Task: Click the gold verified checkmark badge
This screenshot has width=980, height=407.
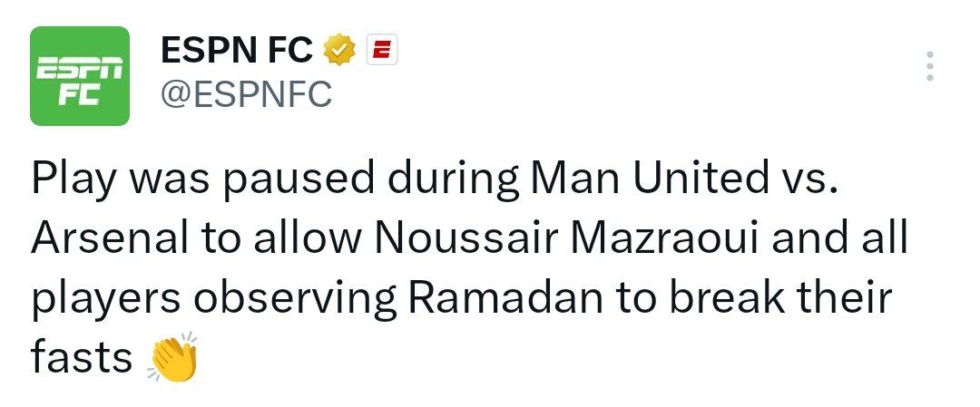Action: (x=339, y=53)
